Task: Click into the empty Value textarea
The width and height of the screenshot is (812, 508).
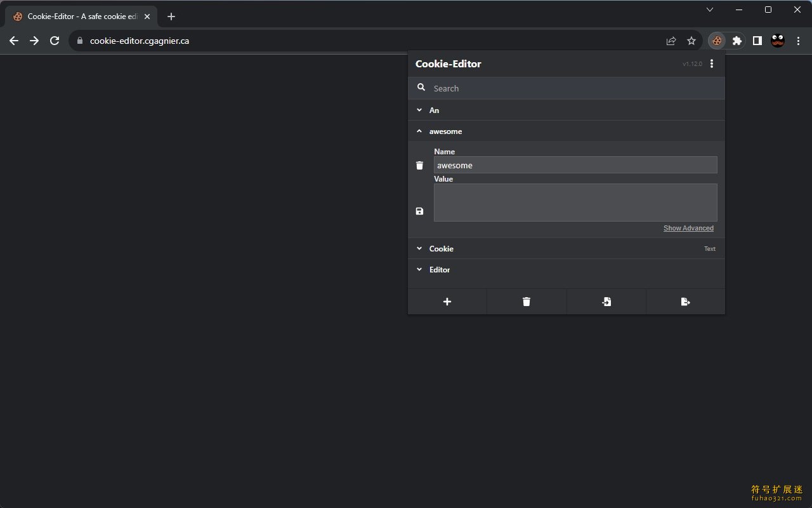Action: coord(575,203)
